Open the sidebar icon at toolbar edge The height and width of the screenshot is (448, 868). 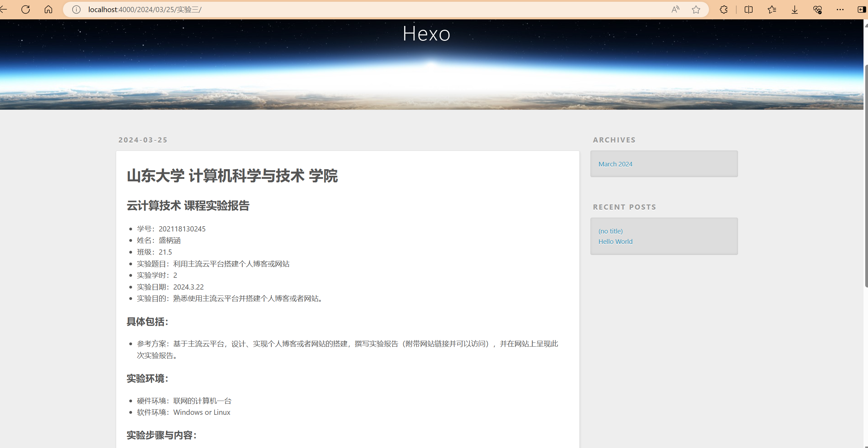coord(862,9)
